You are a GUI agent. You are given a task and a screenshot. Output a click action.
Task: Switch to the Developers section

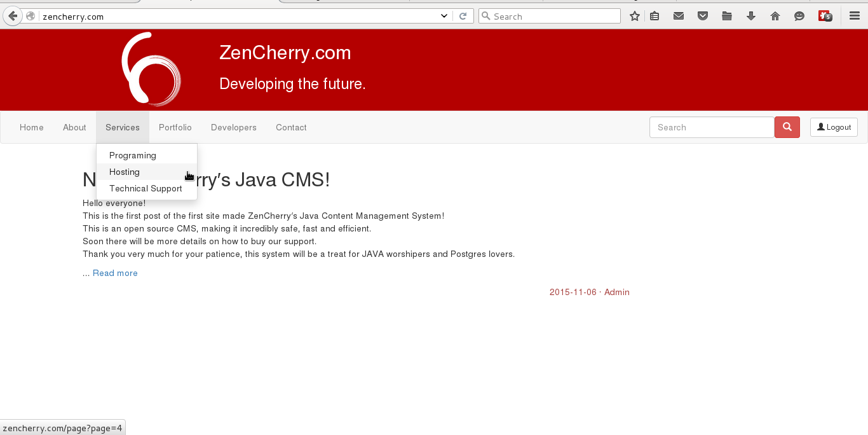coord(233,127)
